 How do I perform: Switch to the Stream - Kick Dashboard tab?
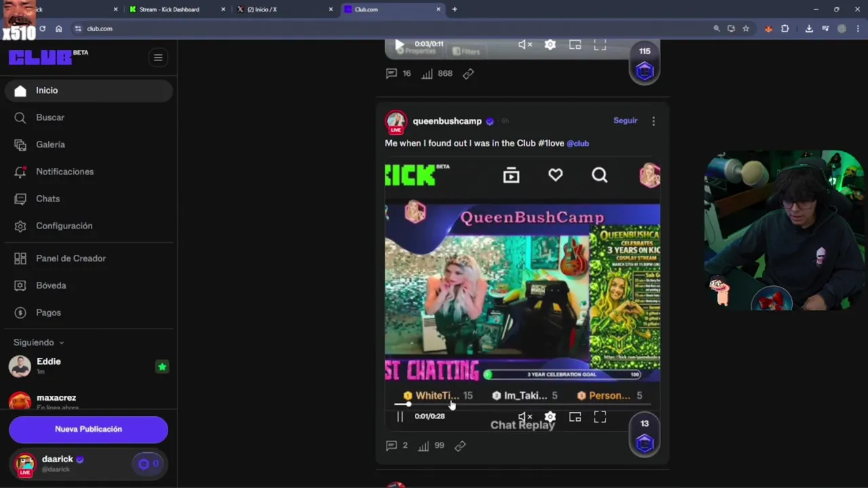(178, 9)
